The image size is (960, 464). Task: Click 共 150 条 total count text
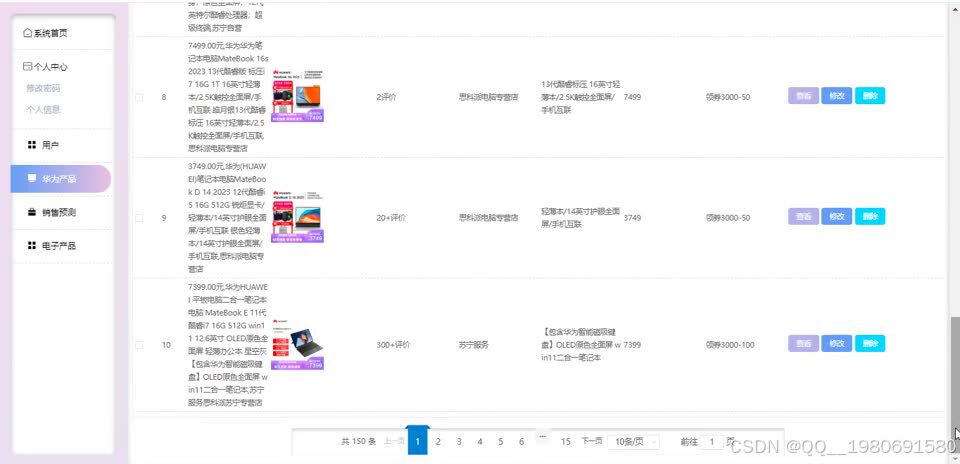[358, 441]
